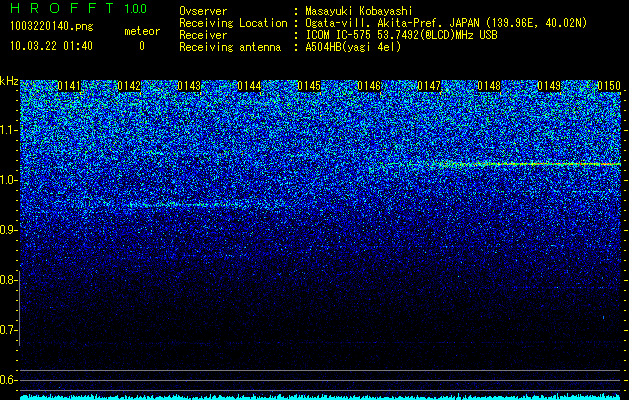The height and width of the screenshot is (400, 629).
Task: Click the 0.8 kHz axis label
Action: pyautogui.click(x=8, y=280)
